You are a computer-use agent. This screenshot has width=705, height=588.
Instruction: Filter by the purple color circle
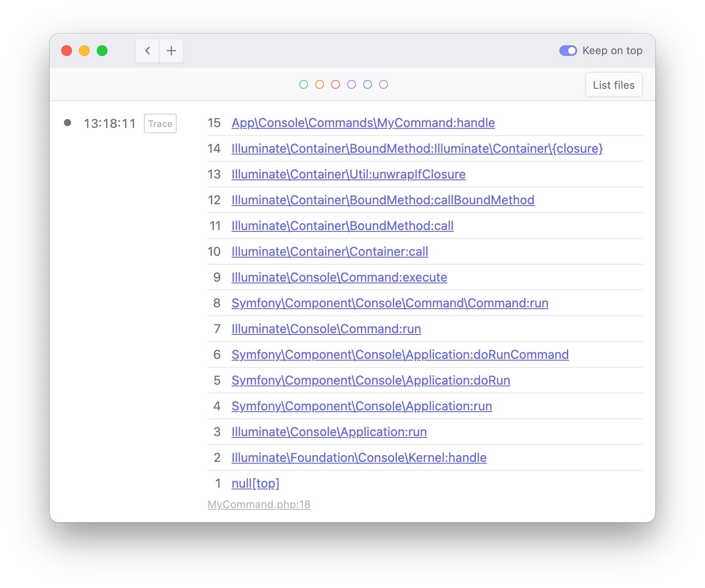click(x=352, y=84)
